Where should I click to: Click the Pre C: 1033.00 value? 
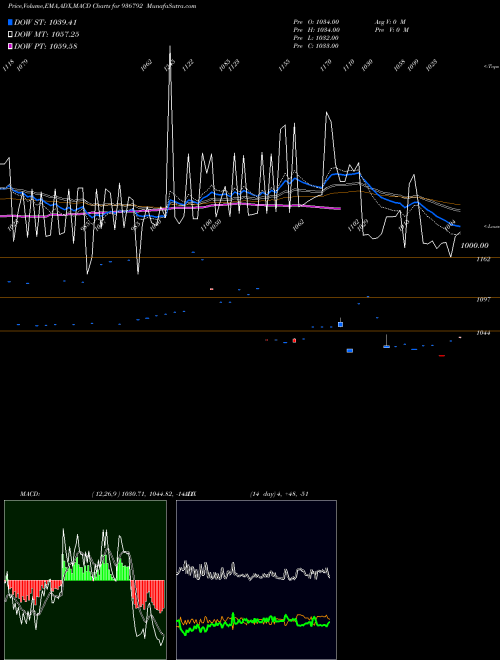[316, 46]
